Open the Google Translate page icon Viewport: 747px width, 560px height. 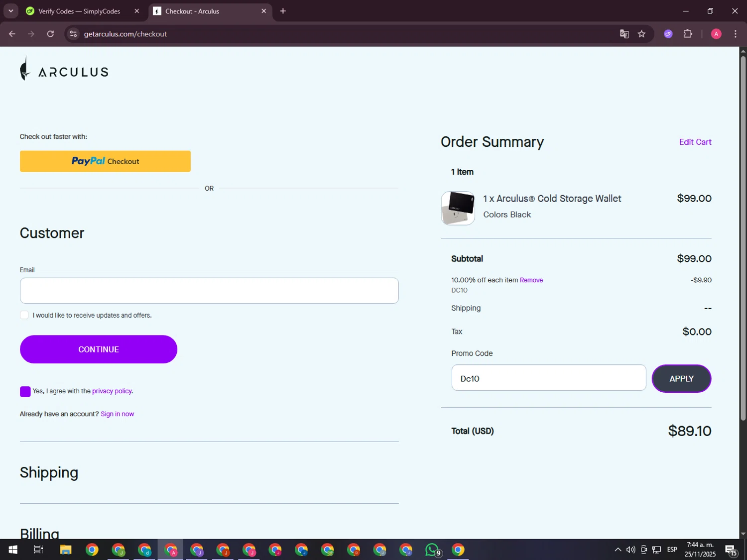tap(624, 34)
